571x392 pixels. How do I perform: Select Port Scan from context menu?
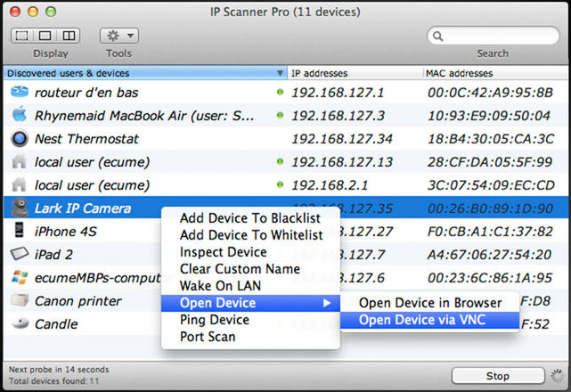coord(250,337)
